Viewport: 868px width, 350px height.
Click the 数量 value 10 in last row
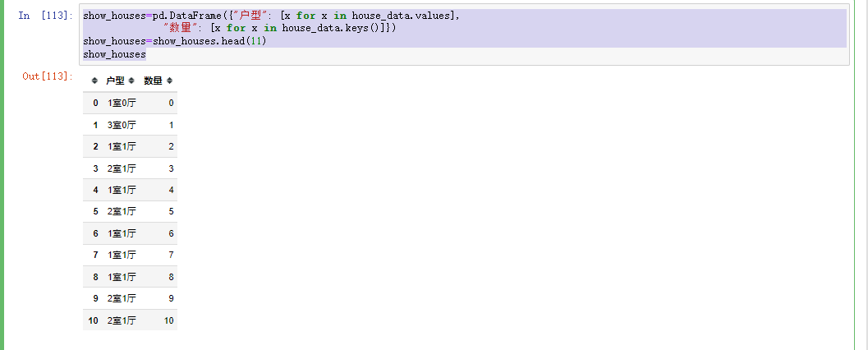tap(169, 320)
